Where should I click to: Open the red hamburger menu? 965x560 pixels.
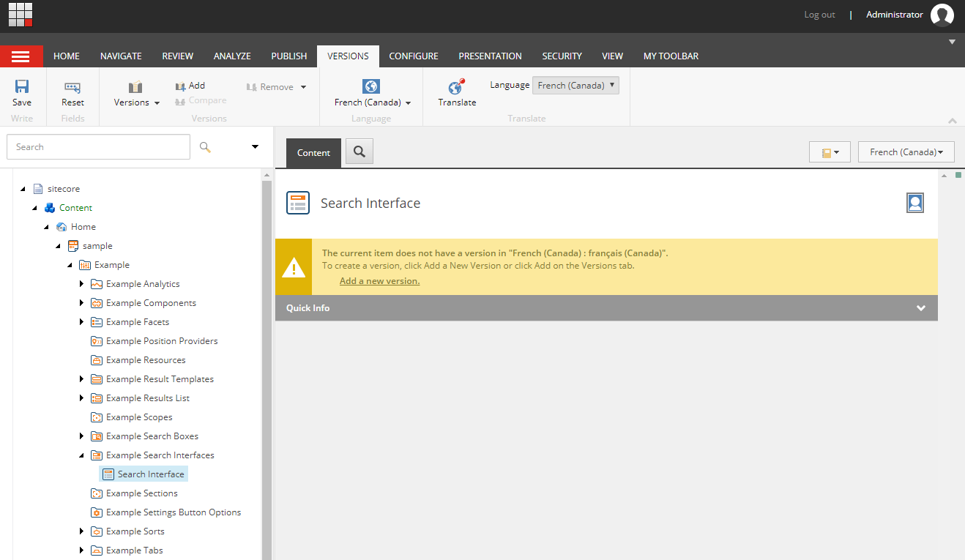21,56
